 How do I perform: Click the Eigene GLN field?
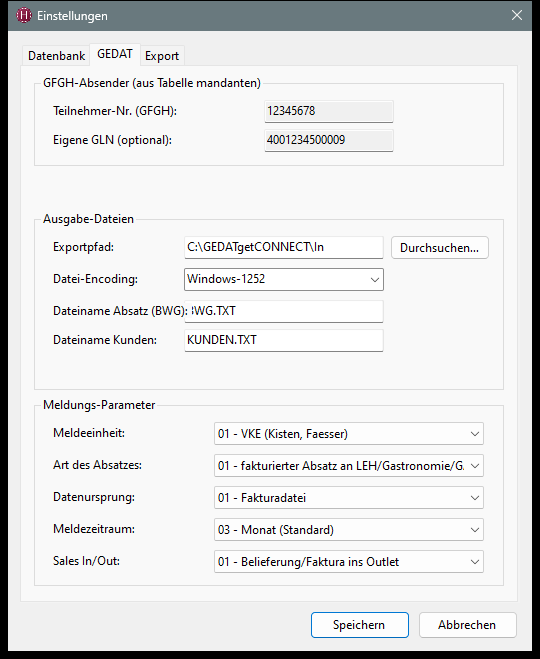[329, 140]
